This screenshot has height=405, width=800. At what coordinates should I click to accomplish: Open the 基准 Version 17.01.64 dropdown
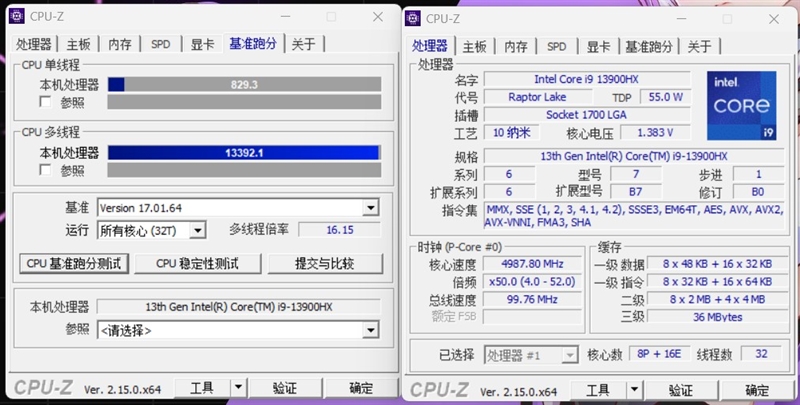pyautogui.click(x=370, y=208)
